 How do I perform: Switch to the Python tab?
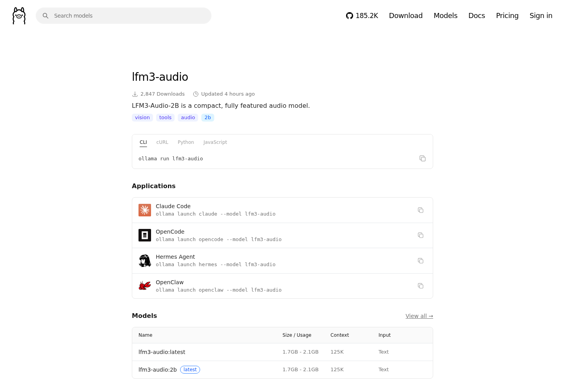pyautogui.click(x=186, y=142)
